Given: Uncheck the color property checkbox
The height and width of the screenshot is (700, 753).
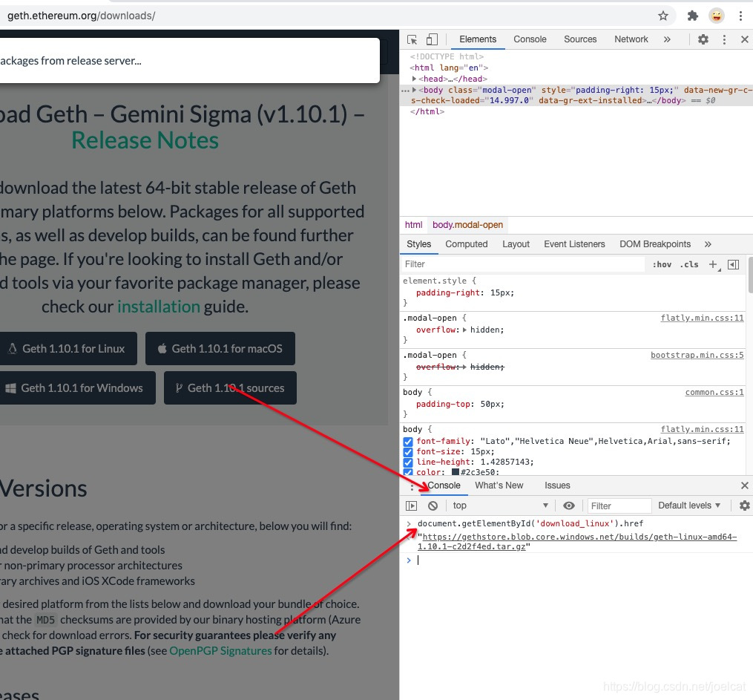Looking at the screenshot, I should pos(408,472).
